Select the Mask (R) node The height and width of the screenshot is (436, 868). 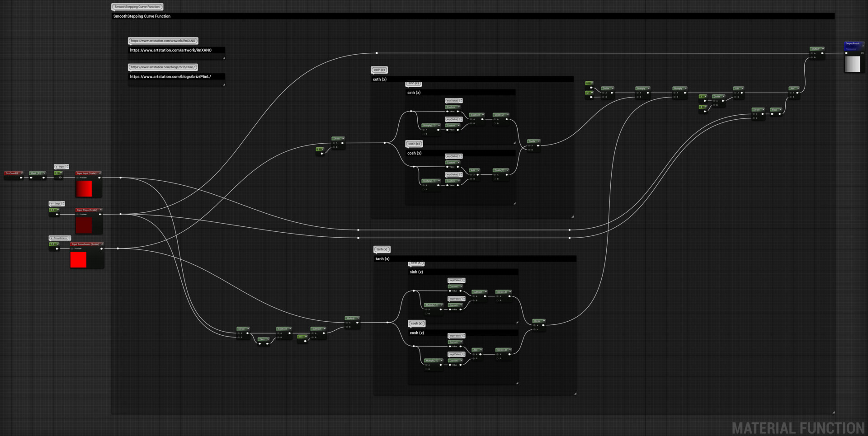35,173
